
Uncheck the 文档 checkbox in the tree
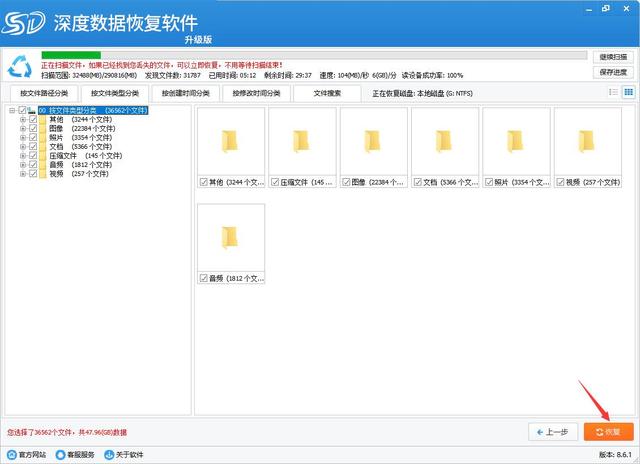point(33,147)
